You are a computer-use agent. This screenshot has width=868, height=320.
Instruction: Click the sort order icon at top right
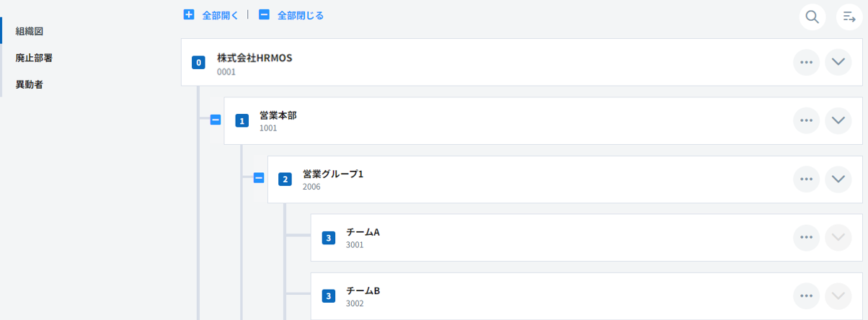point(849,17)
